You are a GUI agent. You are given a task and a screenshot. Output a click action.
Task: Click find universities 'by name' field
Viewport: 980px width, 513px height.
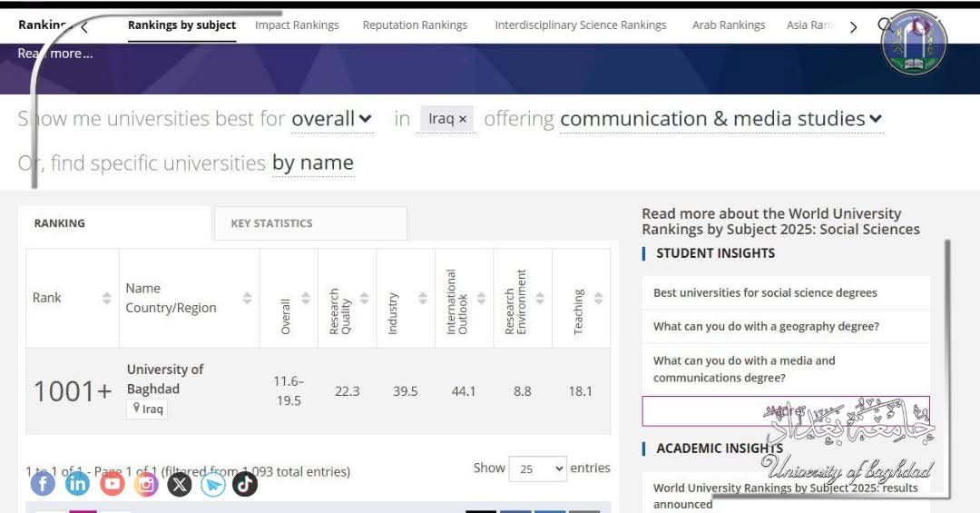[313, 163]
